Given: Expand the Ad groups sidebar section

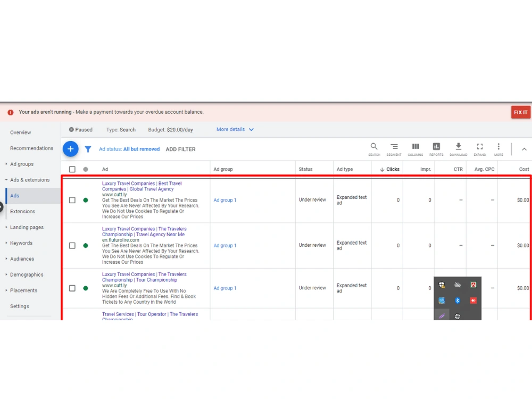Looking at the screenshot, I should (x=6, y=164).
